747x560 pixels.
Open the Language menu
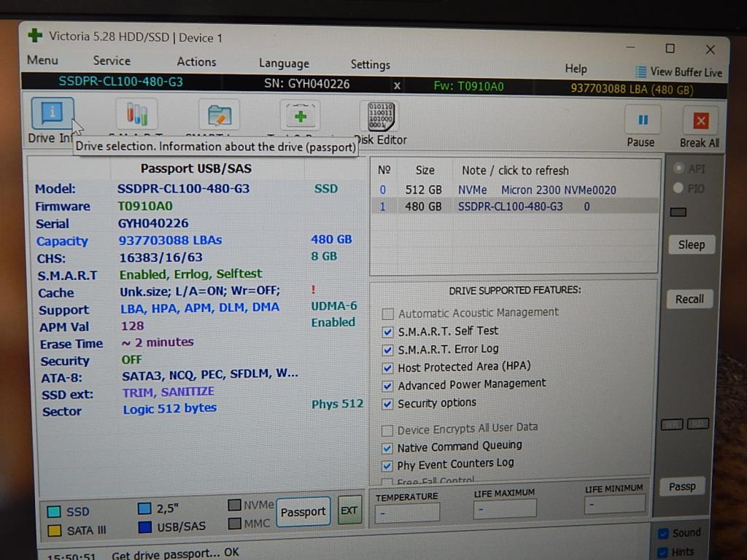coord(284,63)
